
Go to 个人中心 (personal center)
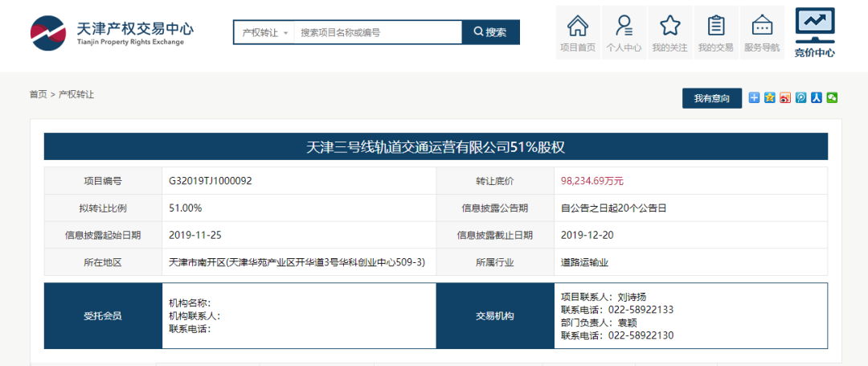(x=624, y=32)
